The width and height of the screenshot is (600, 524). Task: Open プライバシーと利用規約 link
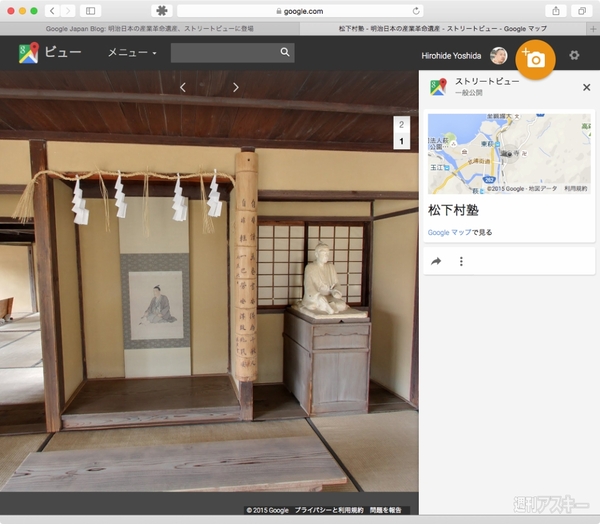point(329,510)
